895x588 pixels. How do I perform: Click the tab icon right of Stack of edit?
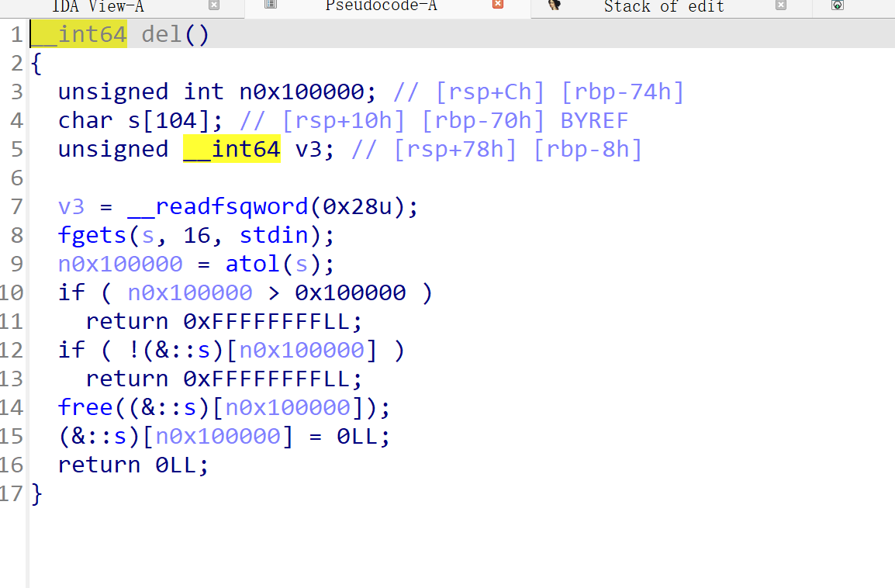tap(838, 5)
